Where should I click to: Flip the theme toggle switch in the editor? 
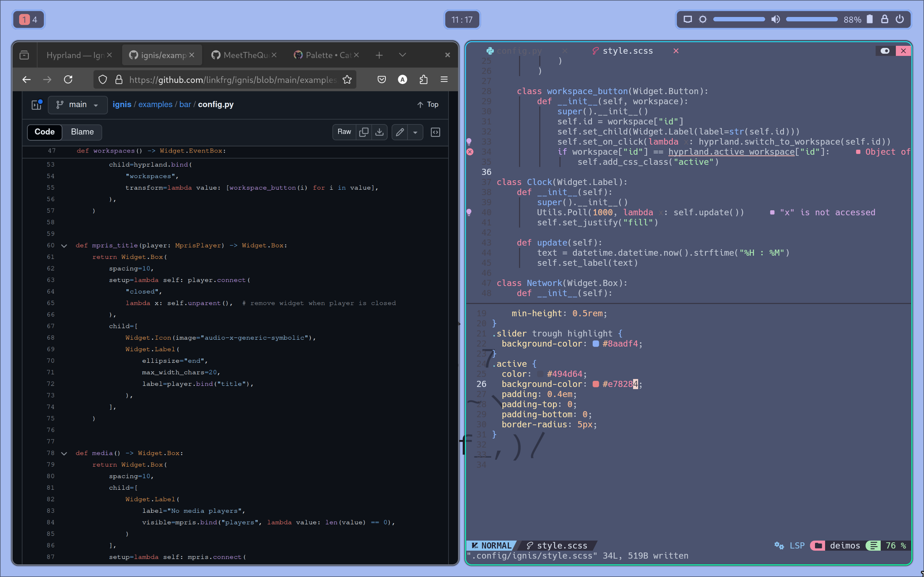[x=885, y=51]
